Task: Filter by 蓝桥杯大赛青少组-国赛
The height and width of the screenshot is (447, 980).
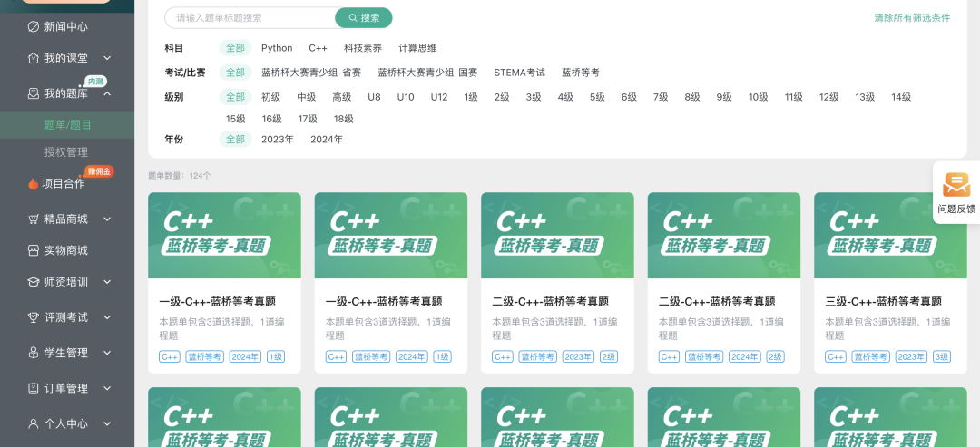Action: coord(427,73)
